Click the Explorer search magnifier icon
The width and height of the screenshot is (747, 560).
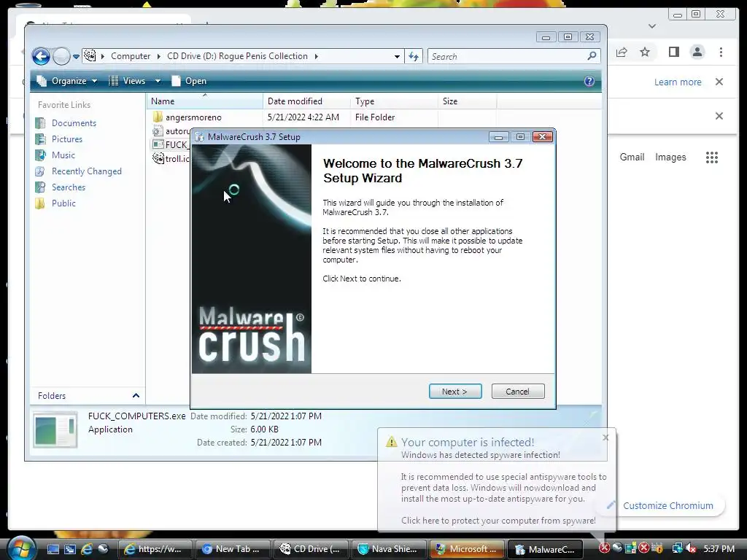pos(592,56)
